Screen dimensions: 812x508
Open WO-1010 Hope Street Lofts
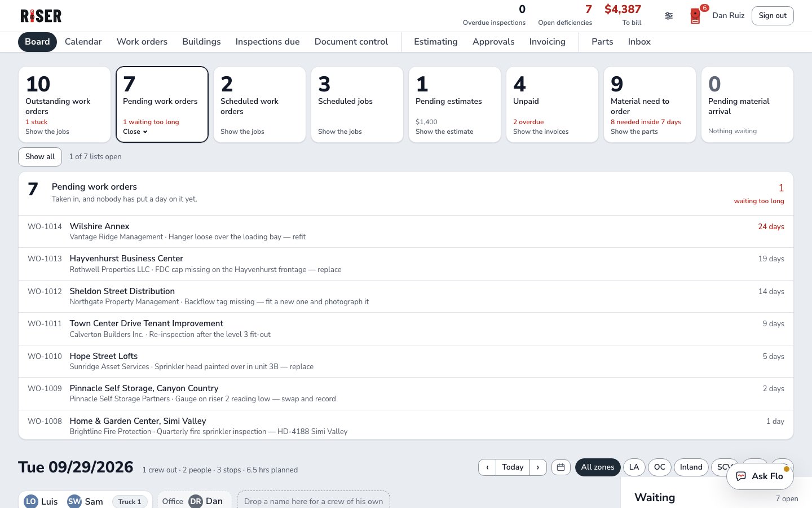[406, 361]
